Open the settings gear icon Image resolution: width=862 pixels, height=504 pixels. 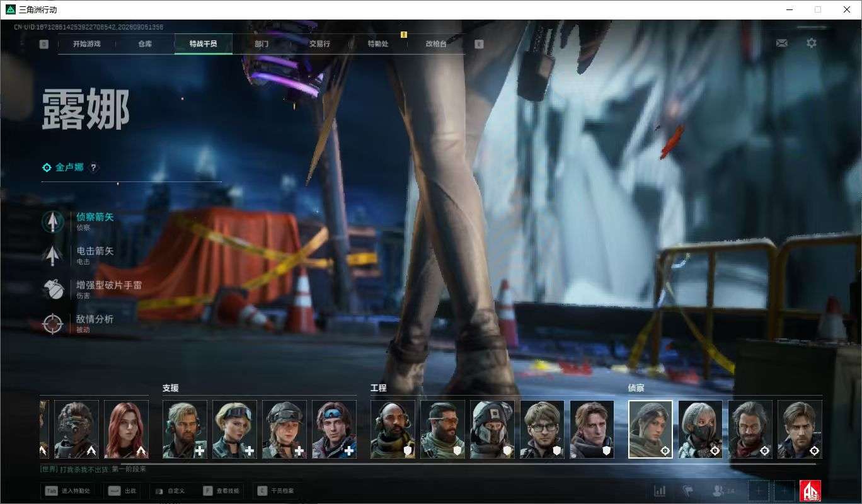812,43
